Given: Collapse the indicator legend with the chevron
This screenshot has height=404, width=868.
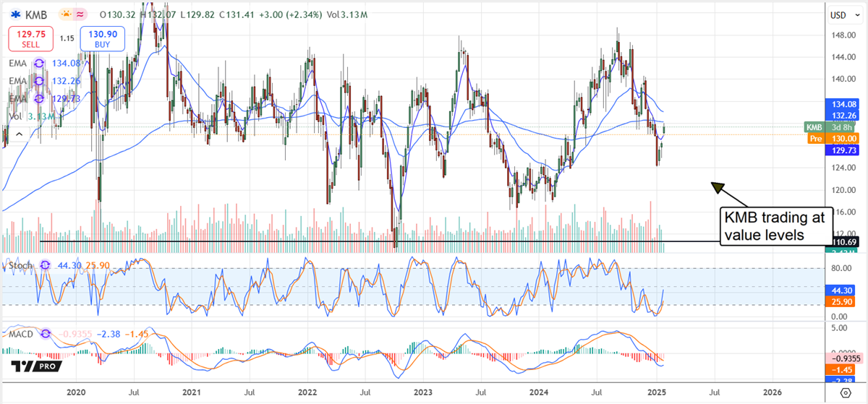Looking at the screenshot, I should [18, 133].
